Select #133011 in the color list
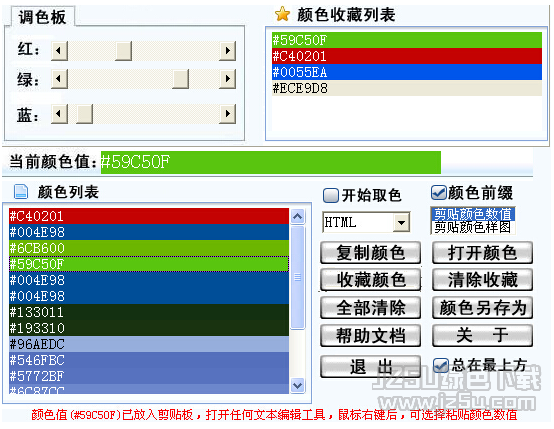 click(x=149, y=312)
